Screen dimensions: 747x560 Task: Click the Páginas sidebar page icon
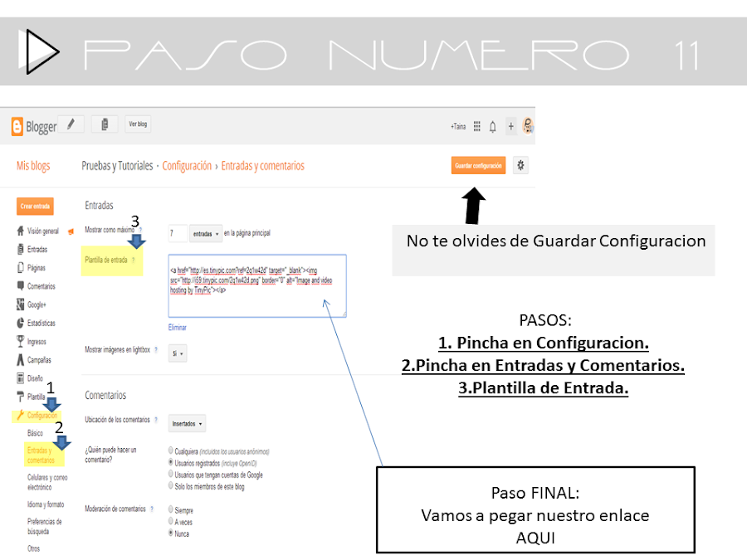pyautogui.click(x=20, y=268)
